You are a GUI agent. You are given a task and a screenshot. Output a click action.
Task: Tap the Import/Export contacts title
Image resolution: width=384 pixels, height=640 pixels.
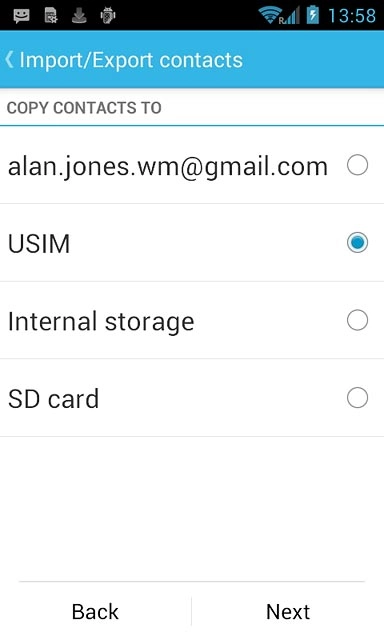click(x=131, y=60)
